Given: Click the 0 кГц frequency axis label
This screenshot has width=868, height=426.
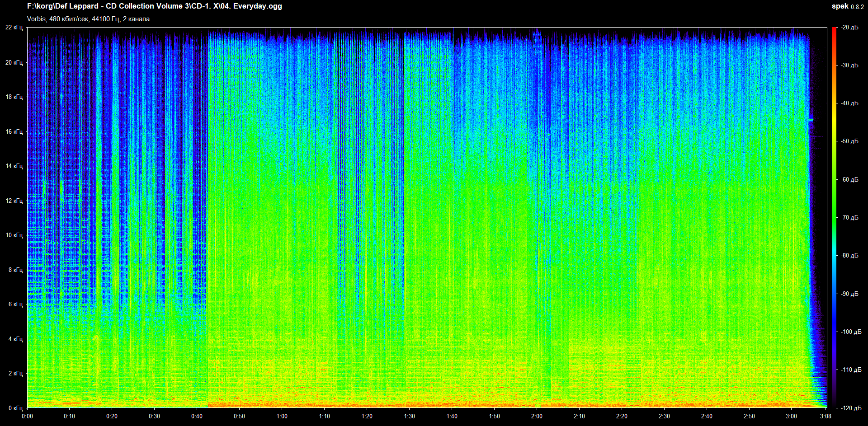Looking at the screenshot, I should tap(15, 408).
